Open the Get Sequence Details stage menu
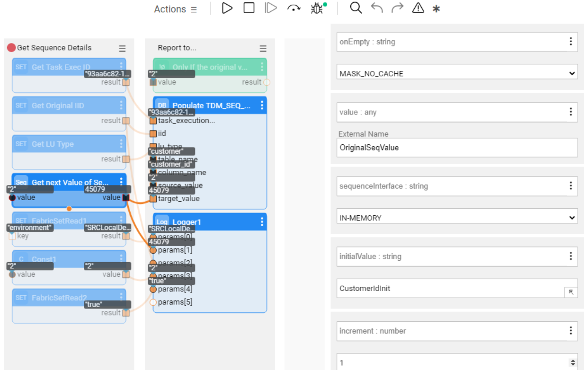This screenshot has width=588, height=370. click(122, 48)
